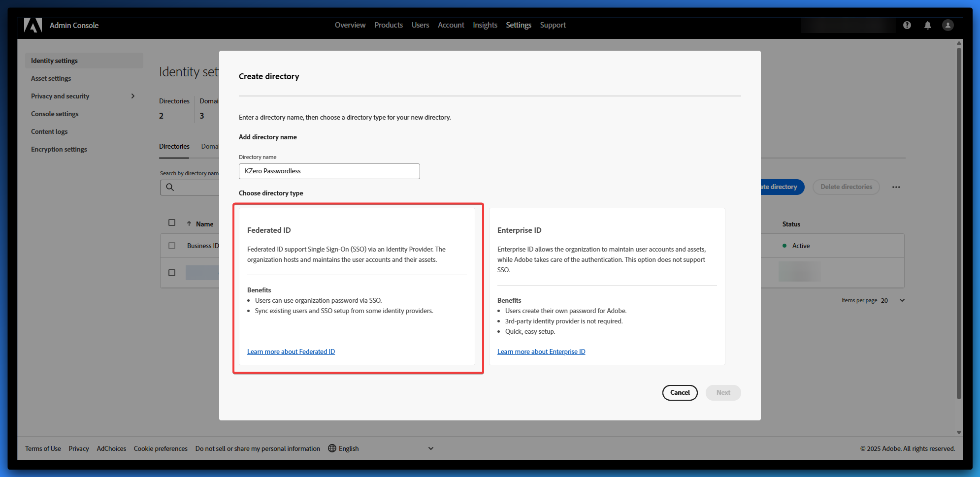Viewport: 980px width, 477px height.
Task: Expand the Privacy and security section
Action: coord(132,96)
